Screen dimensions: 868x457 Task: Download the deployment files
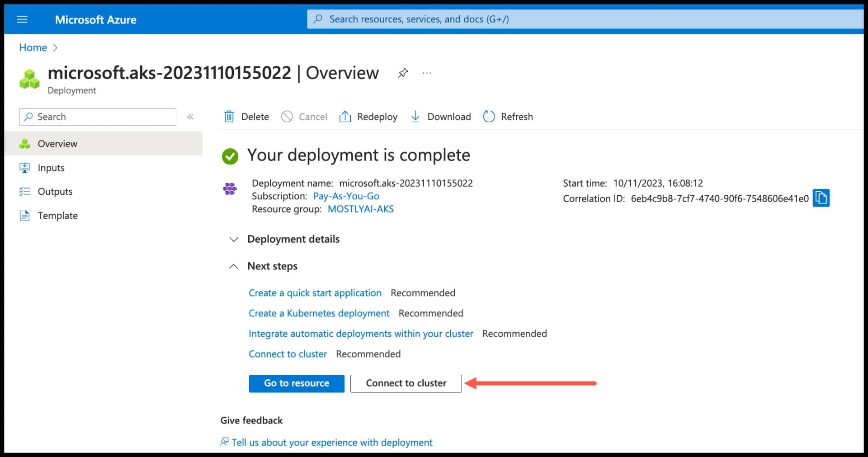tap(440, 116)
